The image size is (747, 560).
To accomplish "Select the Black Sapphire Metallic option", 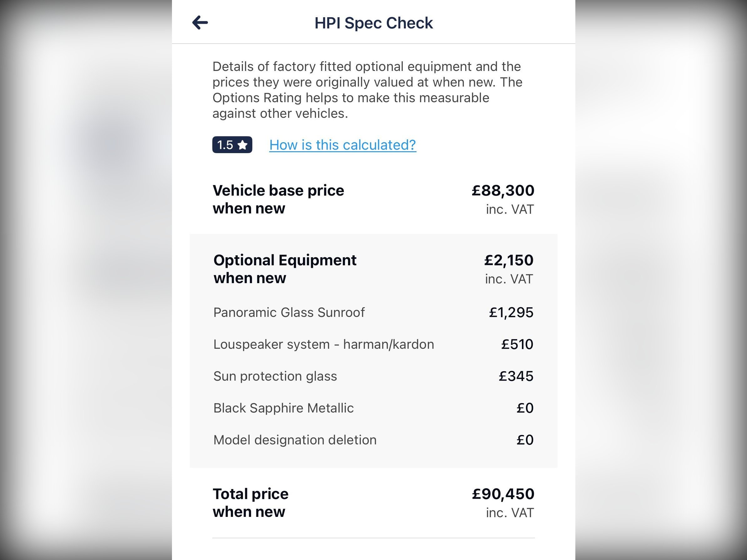I will point(284,408).
